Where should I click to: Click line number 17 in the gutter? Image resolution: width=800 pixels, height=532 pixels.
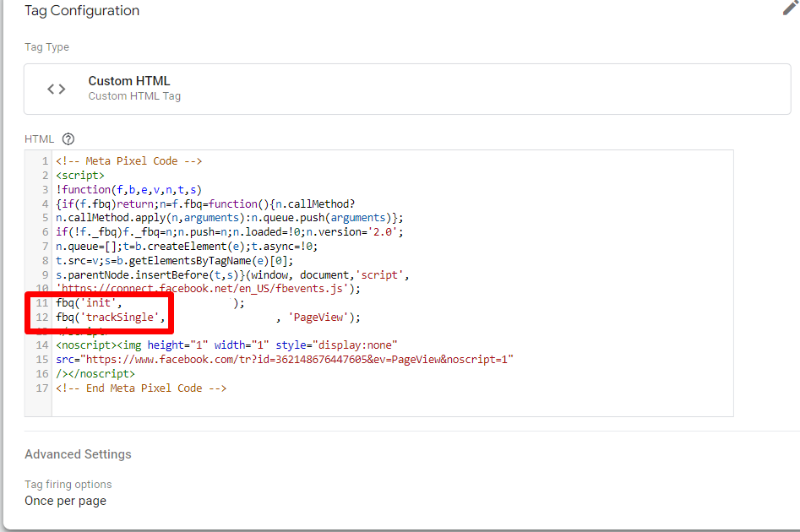42,388
